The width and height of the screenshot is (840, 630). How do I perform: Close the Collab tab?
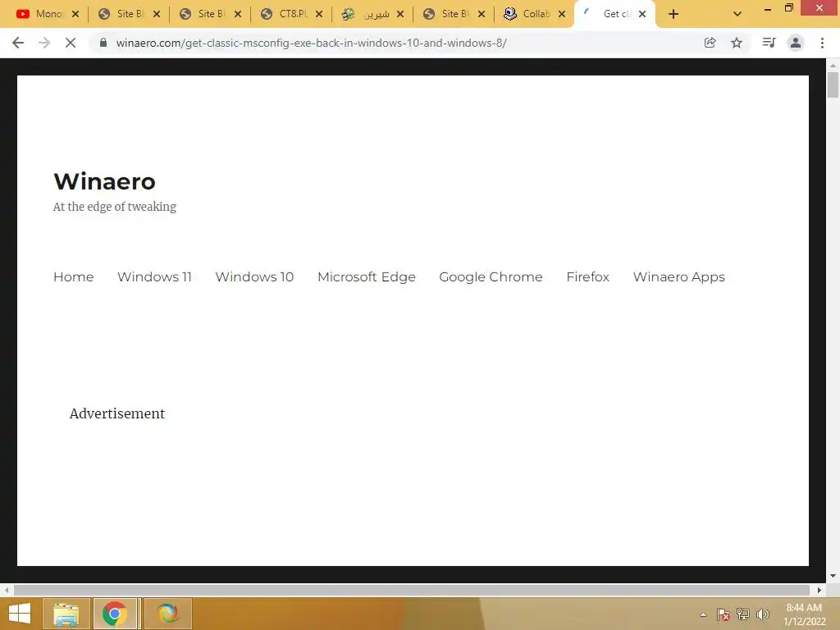(x=562, y=14)
